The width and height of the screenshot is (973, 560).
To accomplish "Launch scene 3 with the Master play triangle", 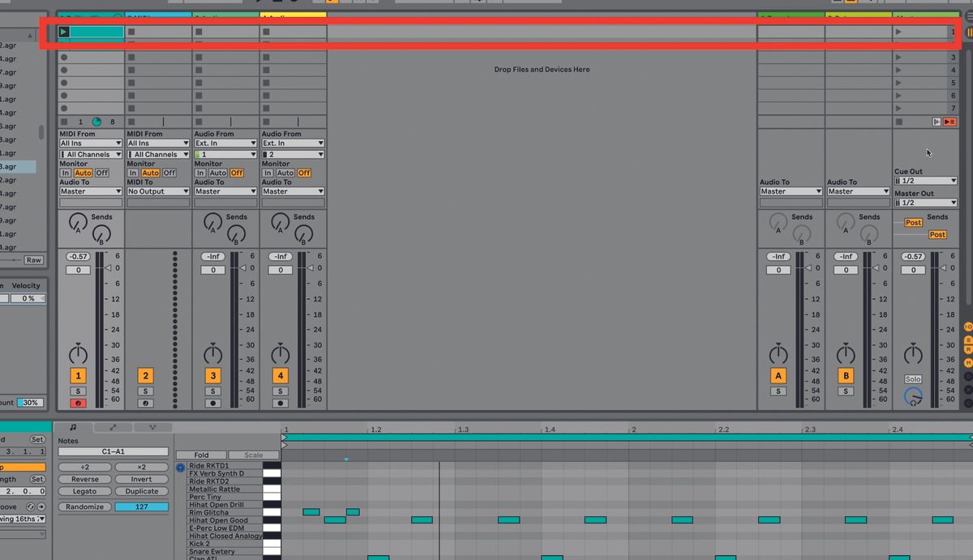I will [x=900, y=57].
